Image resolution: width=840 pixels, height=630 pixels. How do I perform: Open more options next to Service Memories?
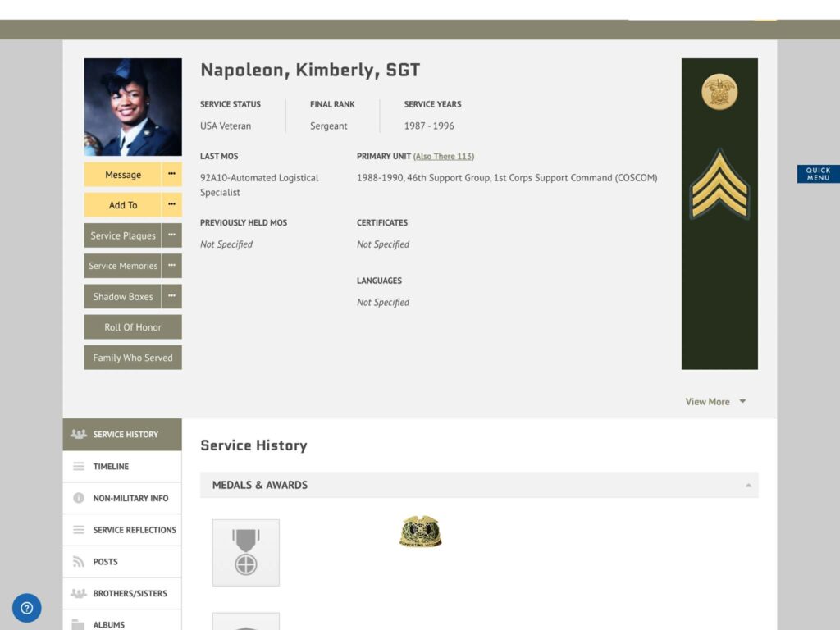coord(171,266)
